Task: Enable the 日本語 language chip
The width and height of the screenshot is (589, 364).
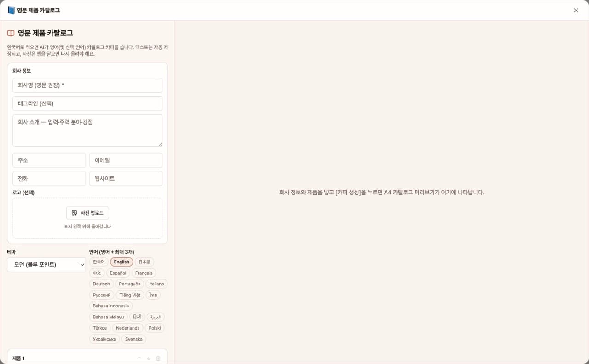Action: click(144, 262)
